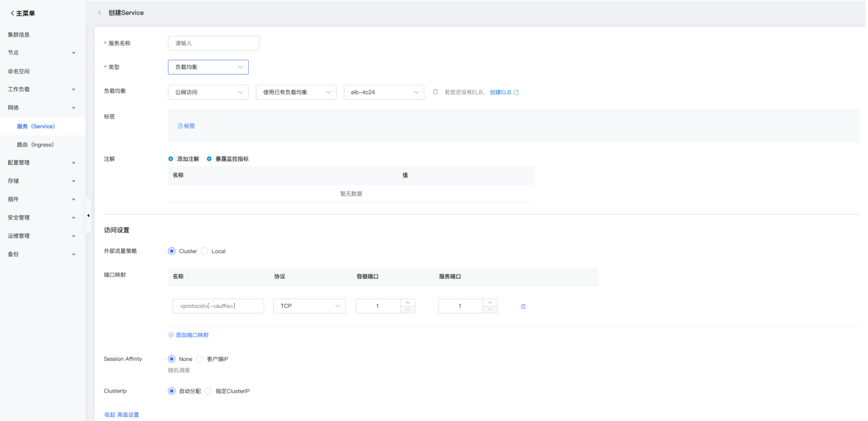Screen dimensions: 868x421
Task: Open the 类型 dropdown showing 负载均衡
Action: pyautogui.click(x=208, y=67)
